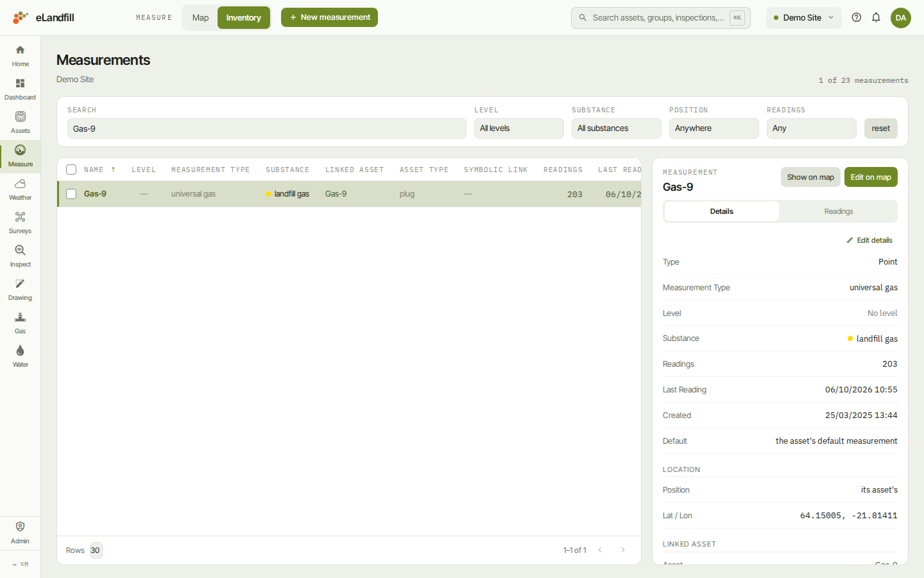Viewport: 924px width, 578px height.
Task: Open the Gas section icon
Action: [20, 317]
